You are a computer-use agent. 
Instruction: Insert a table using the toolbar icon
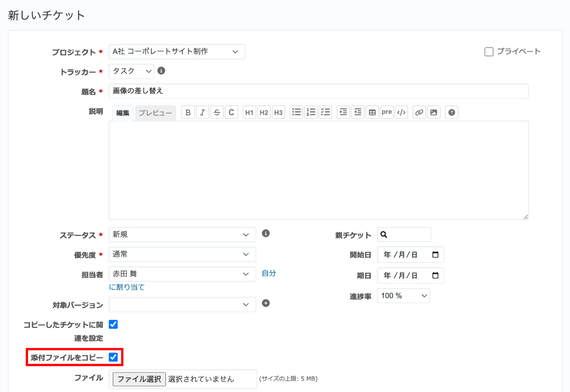(372, 112)
